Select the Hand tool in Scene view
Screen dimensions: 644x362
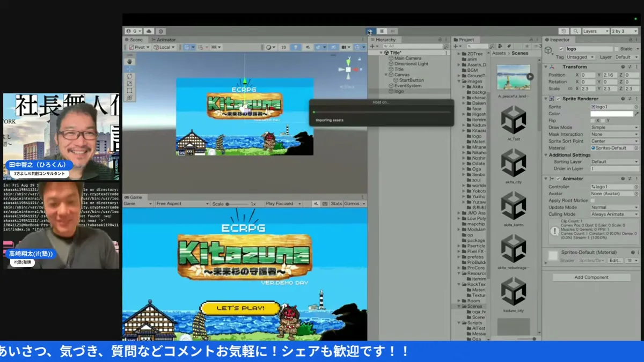coord(130,62)
